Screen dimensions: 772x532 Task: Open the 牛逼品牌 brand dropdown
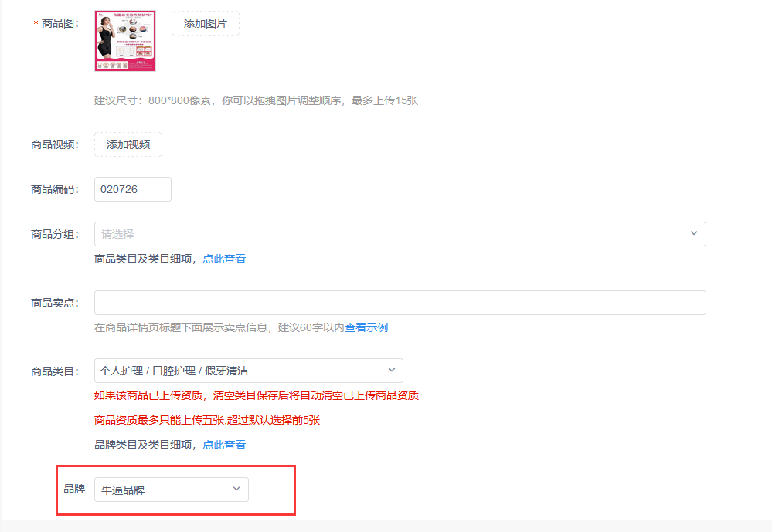coord(162,490)
